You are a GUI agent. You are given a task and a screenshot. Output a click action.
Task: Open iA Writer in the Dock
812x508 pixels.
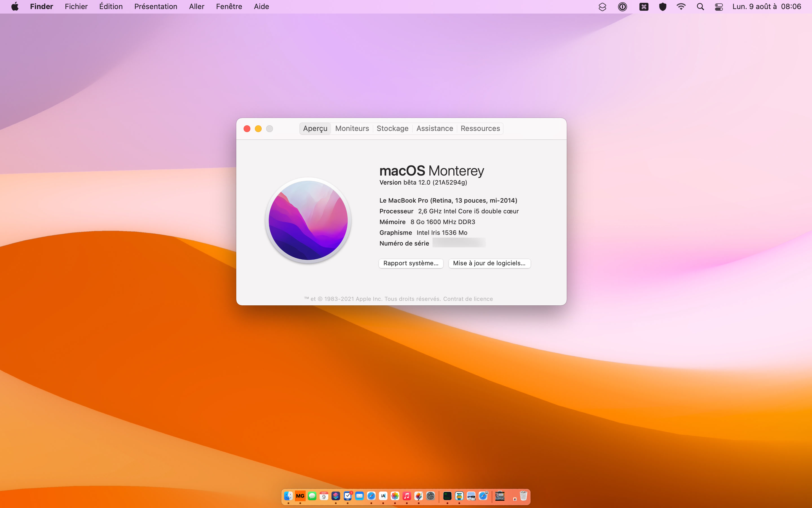point(383,496)
